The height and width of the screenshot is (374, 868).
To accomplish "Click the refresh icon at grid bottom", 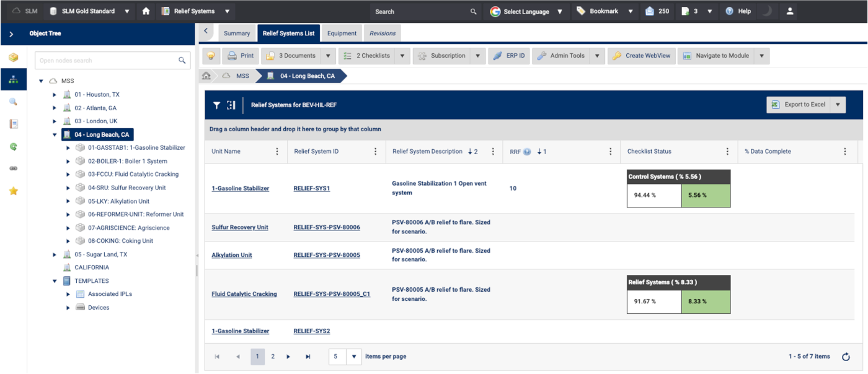I will [846, 357].
